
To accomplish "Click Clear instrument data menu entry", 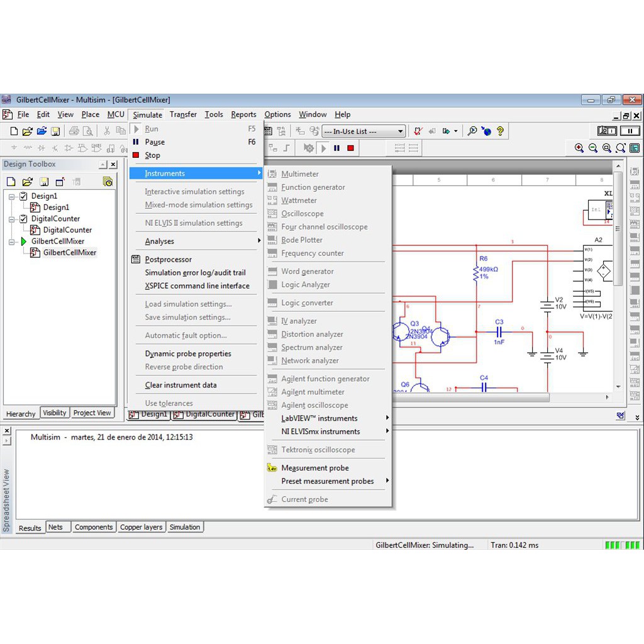I will pos(180,385).
